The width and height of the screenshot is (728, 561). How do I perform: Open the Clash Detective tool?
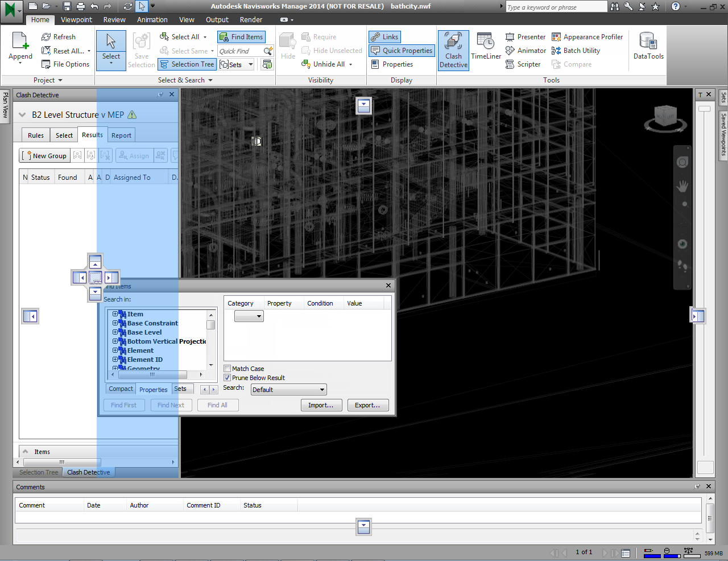pyautogui.click(x=453, y=50)
